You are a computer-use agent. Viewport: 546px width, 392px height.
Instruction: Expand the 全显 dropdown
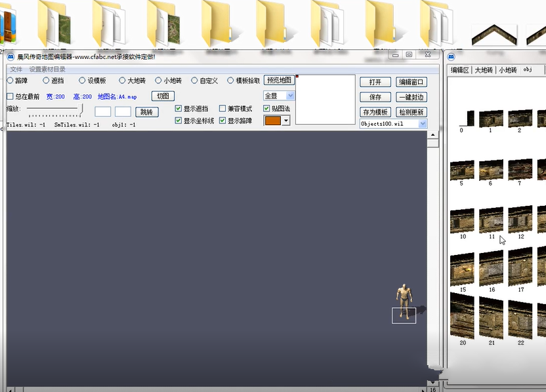pyautogui.click(x=290, y=96)
